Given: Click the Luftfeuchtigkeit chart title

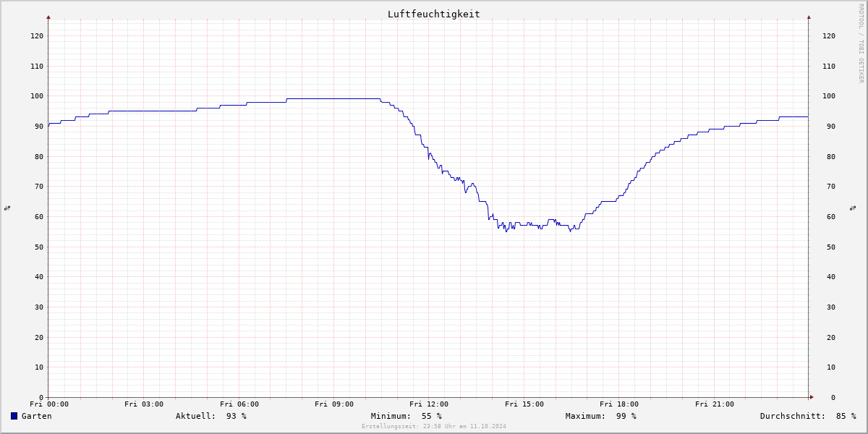Looking at the screenshot, I should 434,14.
